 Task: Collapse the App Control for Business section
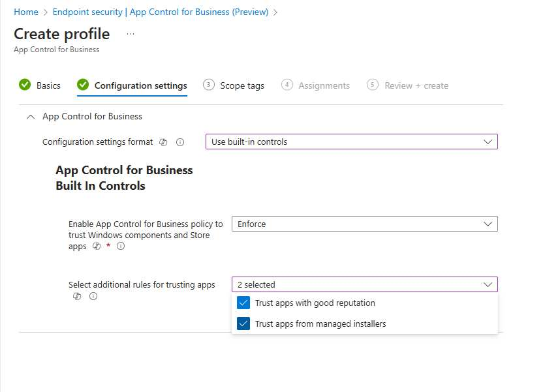pos(31,116)
